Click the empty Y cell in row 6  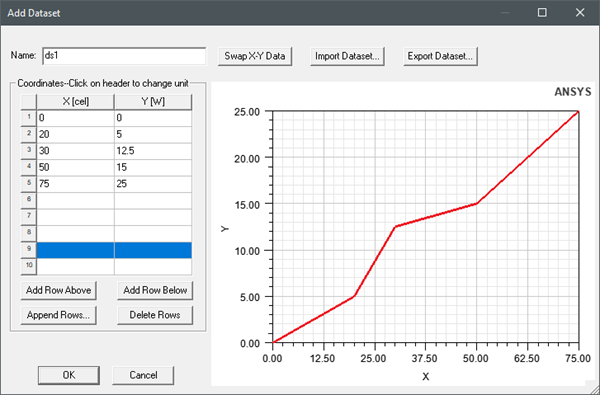point(153,201)
